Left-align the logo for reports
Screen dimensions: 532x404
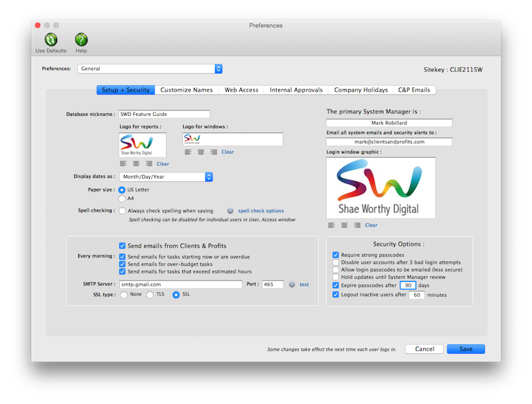(123, 164)
